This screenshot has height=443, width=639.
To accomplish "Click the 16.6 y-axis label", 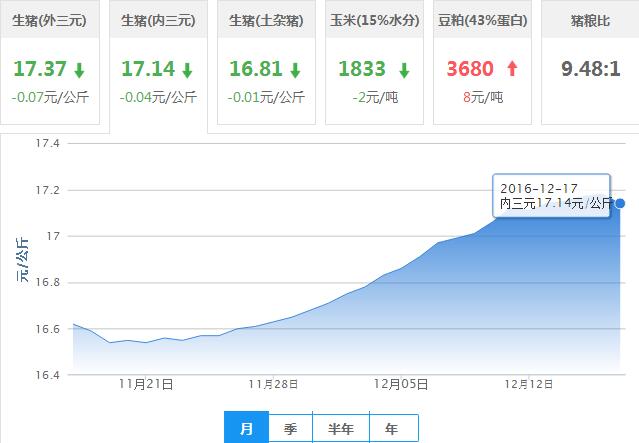I will 47,328.
